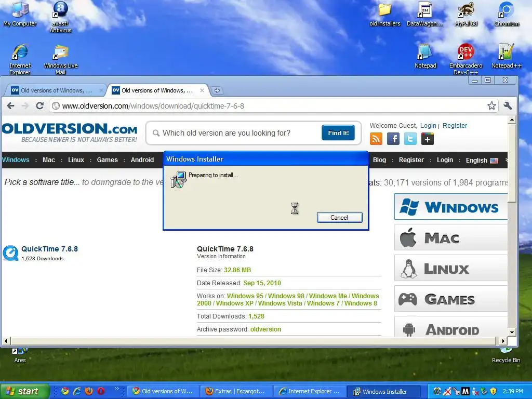Click the Login link beside Welcome Guest

(x=428, y=126)
